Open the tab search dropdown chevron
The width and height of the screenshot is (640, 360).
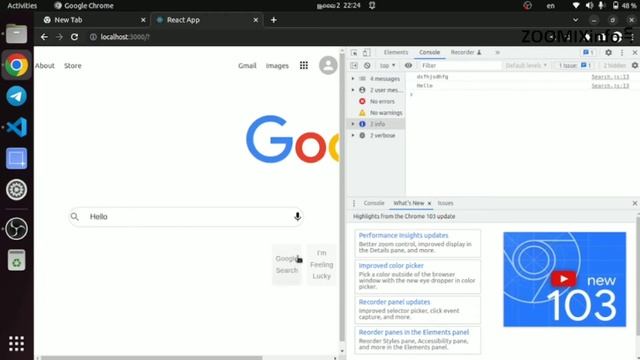click(575, 20)
